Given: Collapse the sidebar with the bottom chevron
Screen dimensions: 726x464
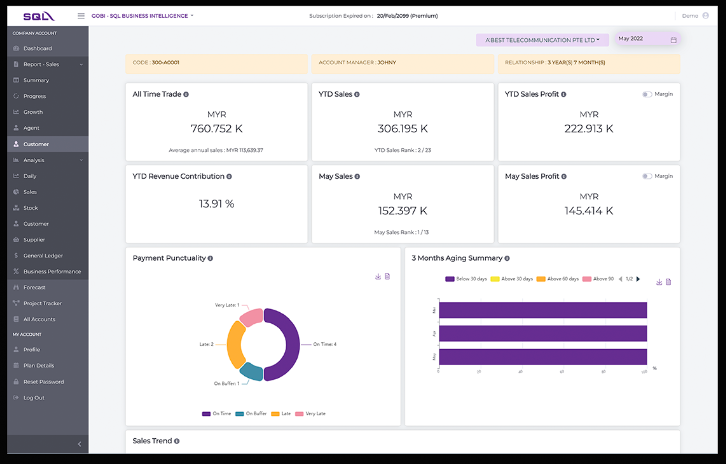Looking at the screenshot, I should click(79, 445).
